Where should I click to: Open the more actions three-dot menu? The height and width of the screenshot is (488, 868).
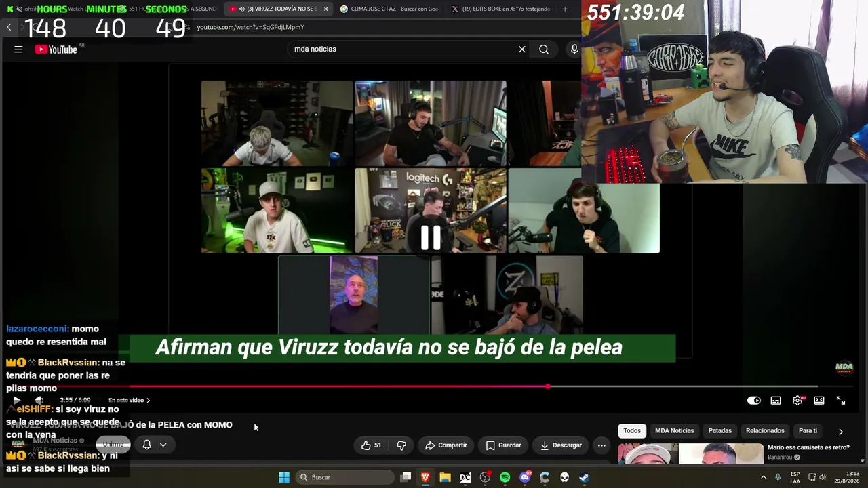pos(601,445)
